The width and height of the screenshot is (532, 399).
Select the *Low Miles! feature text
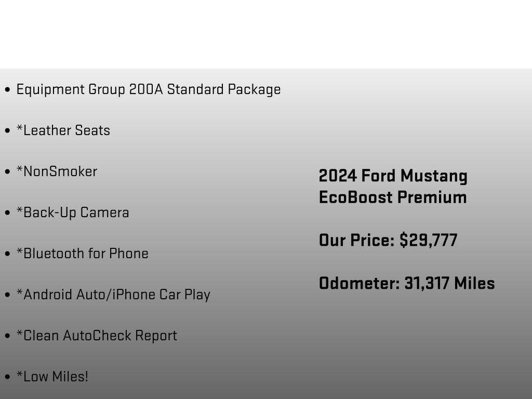pos(52,377)
